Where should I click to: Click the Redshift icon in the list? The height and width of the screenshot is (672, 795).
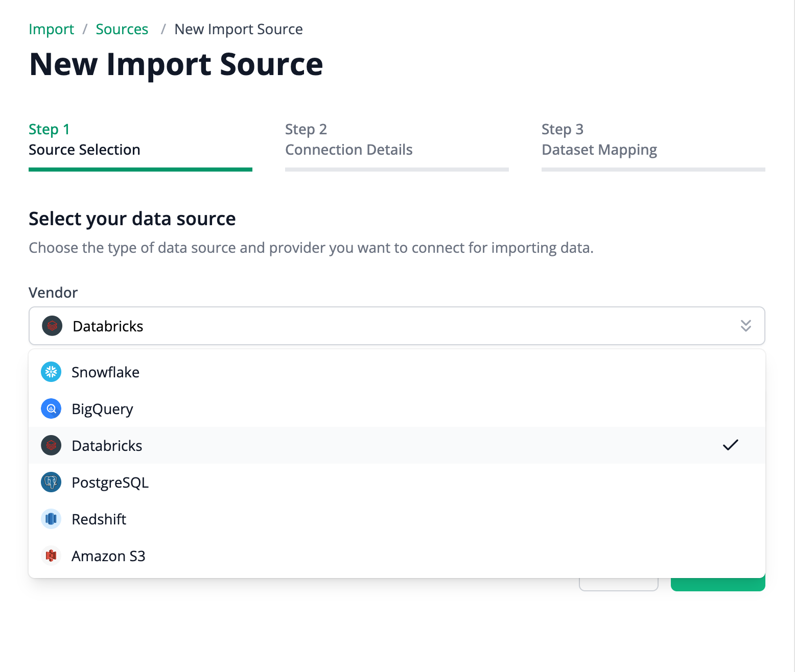[x=51, y=519]
